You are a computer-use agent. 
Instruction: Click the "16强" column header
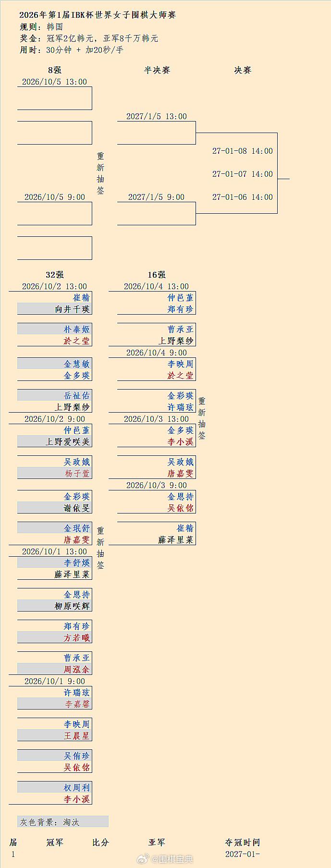tap(157, 275)
